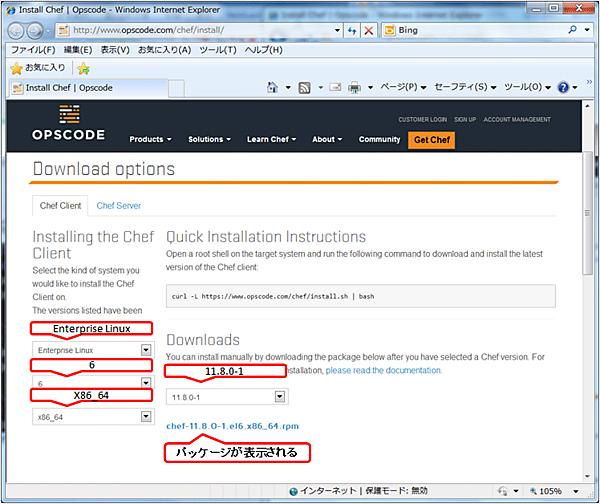Click the scrollbar down arrow
Image resolution: width=600 pixels, height=504 pixels.
click(x=587, y=476)
